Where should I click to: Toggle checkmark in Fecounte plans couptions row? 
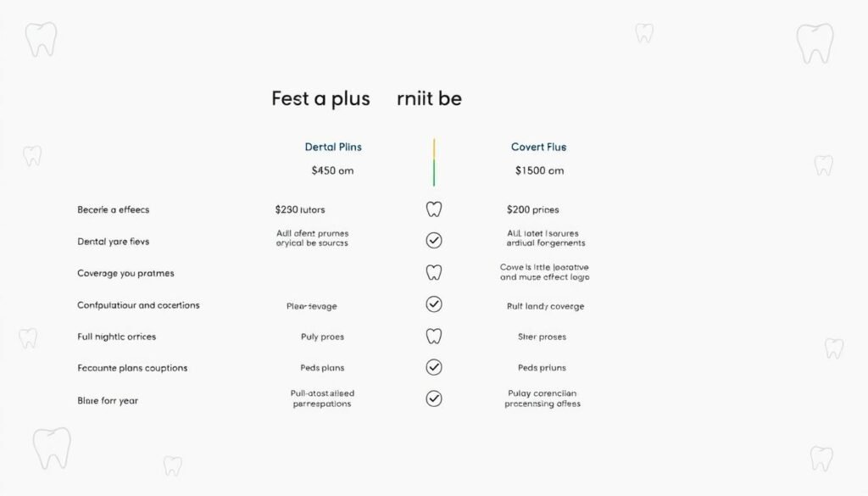434,367
